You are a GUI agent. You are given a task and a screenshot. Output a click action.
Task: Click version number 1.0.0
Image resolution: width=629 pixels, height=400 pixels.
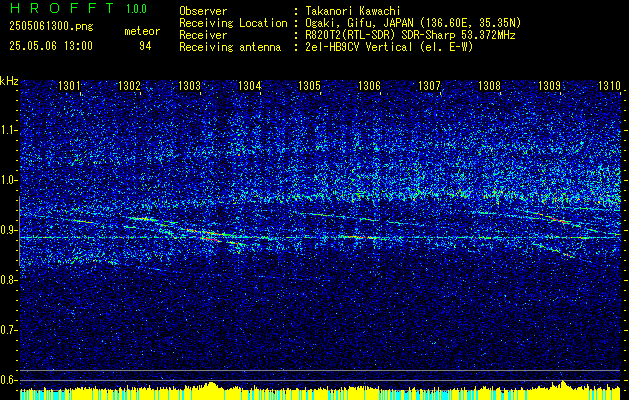coord(136,9)
